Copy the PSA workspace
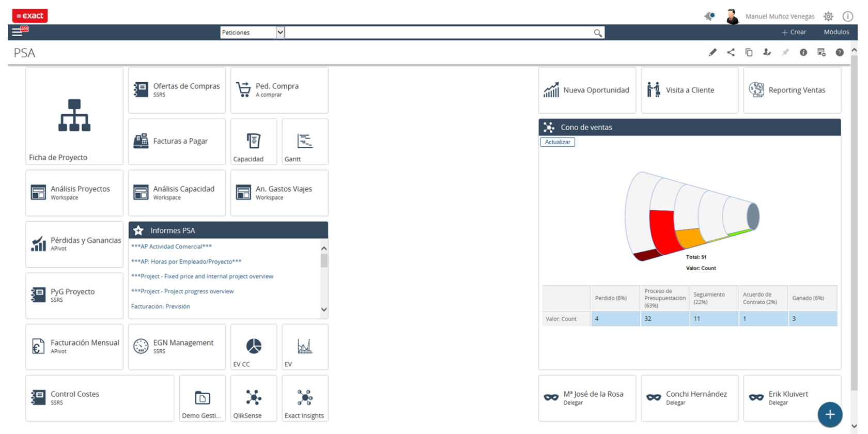 tap(749, 52)
